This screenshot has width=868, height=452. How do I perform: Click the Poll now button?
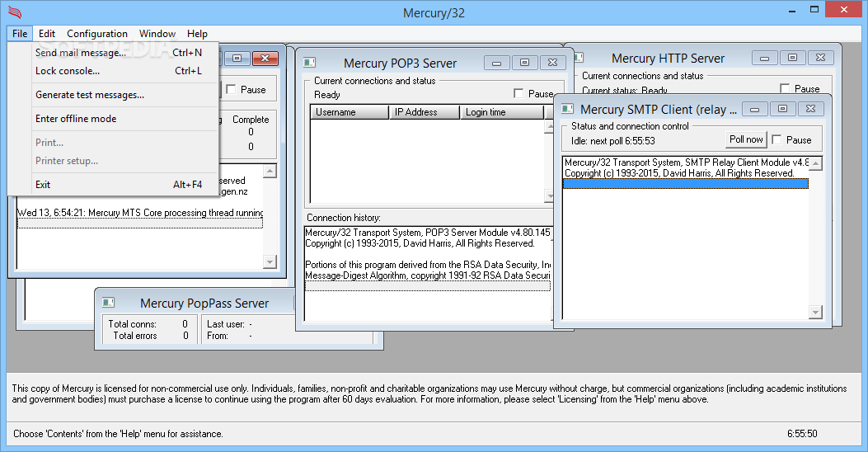click(x=746, y=139)
